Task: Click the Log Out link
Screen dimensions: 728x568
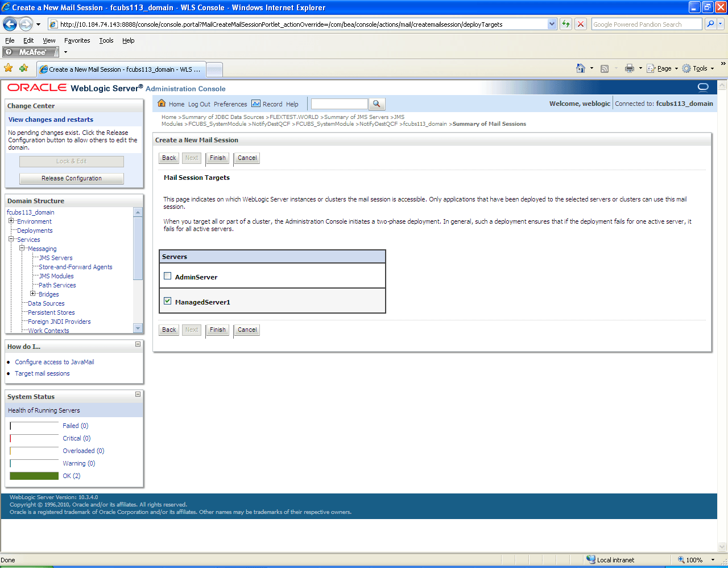Action: point(199,104)
